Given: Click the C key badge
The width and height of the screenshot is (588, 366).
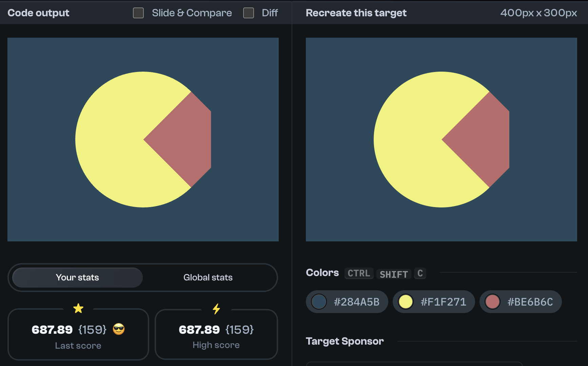Looking at the screenshot, I should pos(420,273).
